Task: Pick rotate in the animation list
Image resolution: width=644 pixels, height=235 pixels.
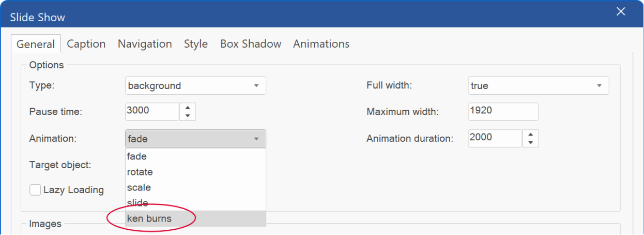Action: tap(196, 172)
